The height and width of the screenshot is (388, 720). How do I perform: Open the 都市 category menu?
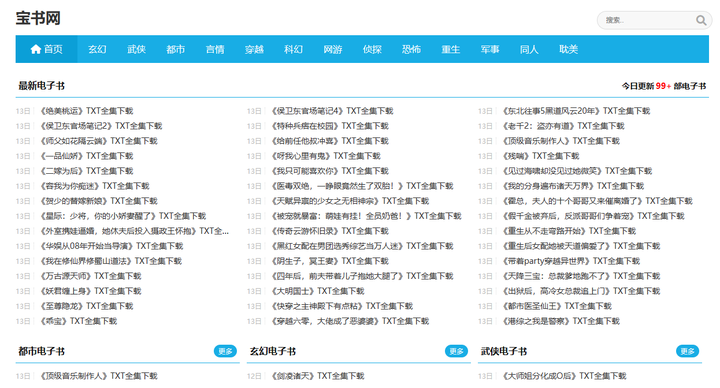(175, 49)
